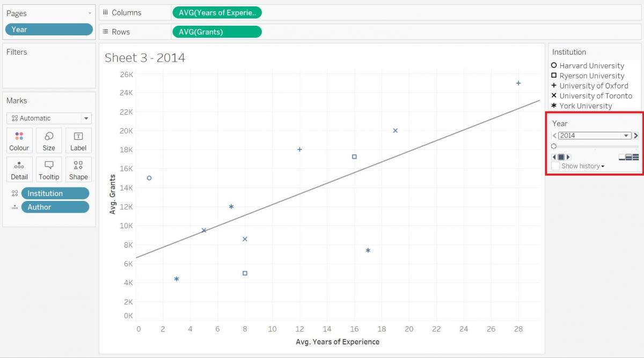This screenshot has height=358, width=644.
Task: Enable the Show history checkbox
Action: coord(555,166)
